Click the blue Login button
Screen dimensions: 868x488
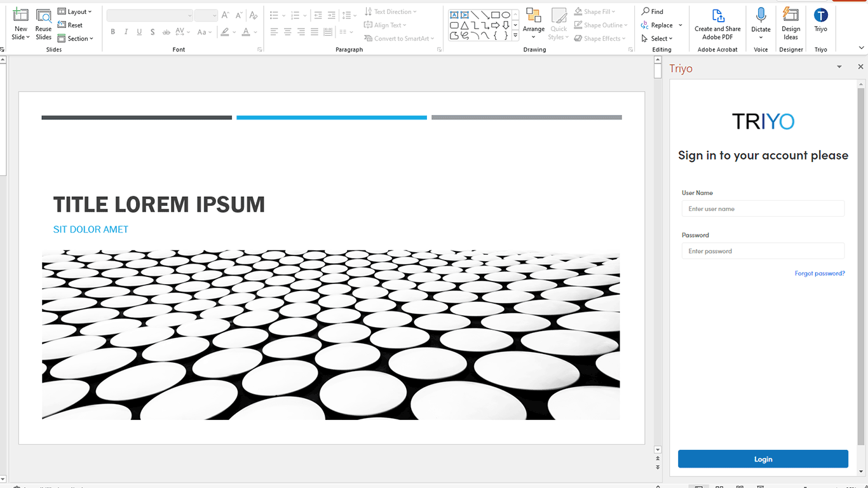(763, 459)
